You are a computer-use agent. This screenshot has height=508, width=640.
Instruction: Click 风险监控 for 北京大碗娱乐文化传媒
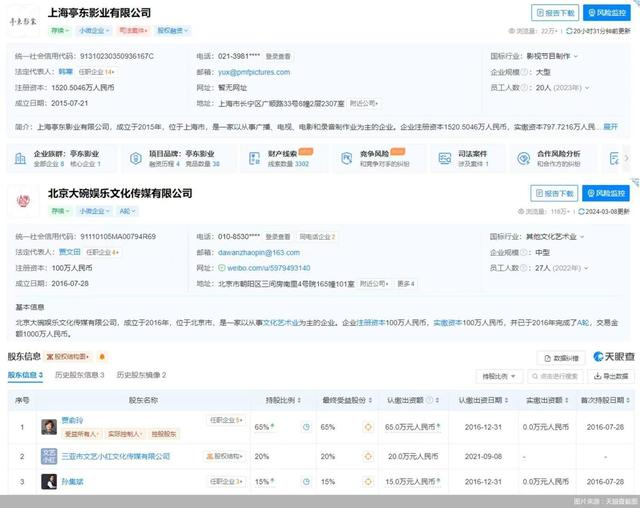click(x=606, y=193)
